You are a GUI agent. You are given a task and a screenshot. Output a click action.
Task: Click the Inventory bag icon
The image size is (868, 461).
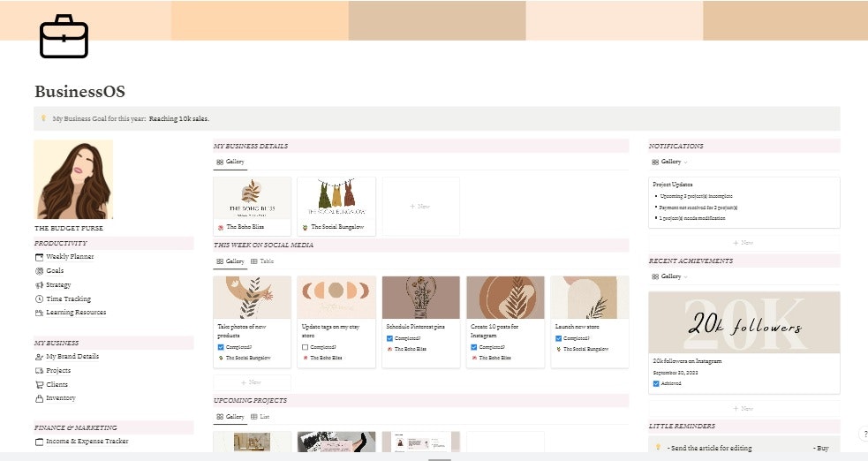coord(40,398)
